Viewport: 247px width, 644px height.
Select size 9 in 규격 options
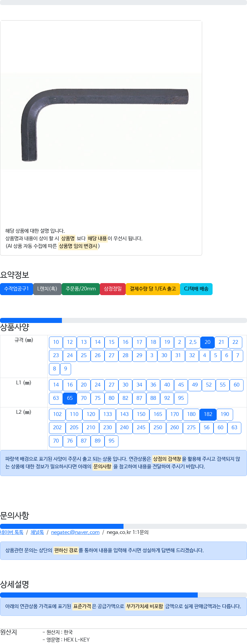65,369
